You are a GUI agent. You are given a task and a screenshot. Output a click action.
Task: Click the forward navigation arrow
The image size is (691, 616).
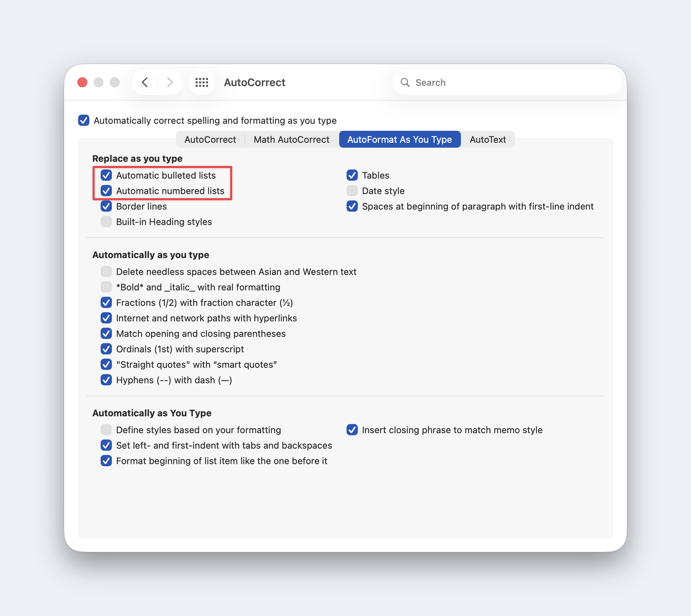pyautogui.click(x=170, y=82)
